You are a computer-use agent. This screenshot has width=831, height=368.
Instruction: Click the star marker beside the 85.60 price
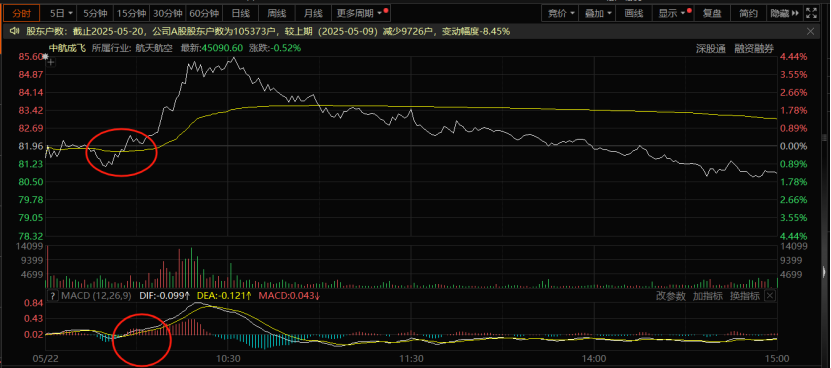pyautogui.click(x=45, y=55)
